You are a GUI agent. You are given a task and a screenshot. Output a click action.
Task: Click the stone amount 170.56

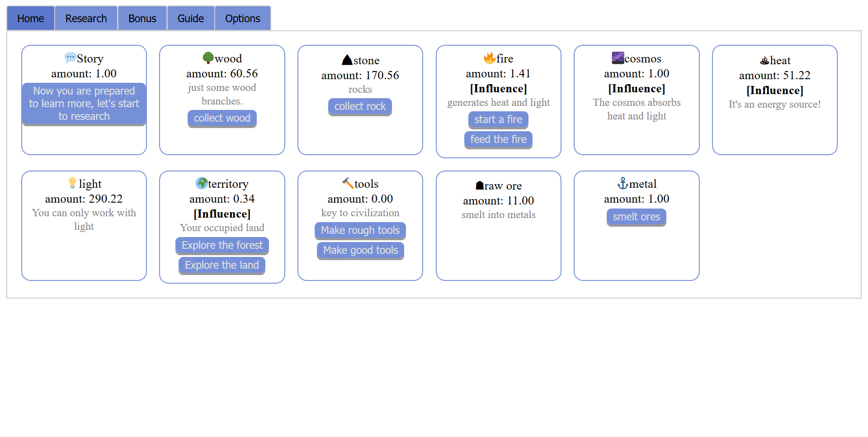tap(360, 75)
